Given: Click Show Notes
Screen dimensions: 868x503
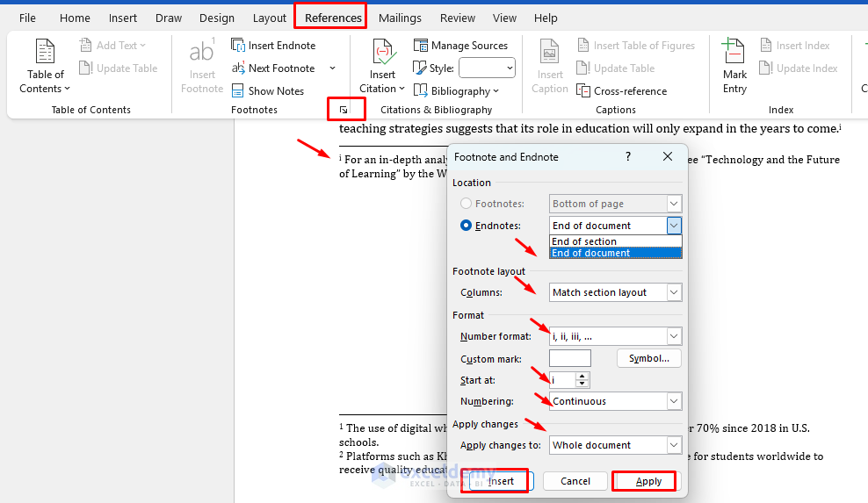Looking at the screenshot, I should [268, 90].
